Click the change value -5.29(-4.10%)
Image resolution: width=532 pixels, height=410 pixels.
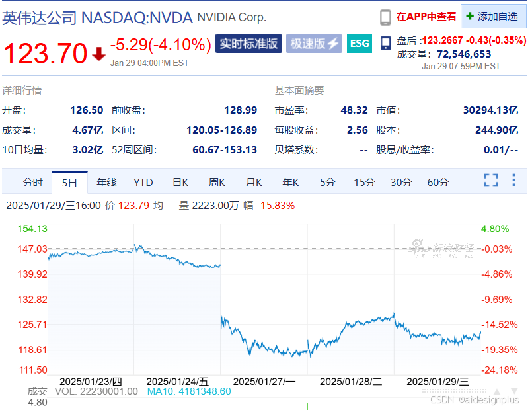[161, 44]
